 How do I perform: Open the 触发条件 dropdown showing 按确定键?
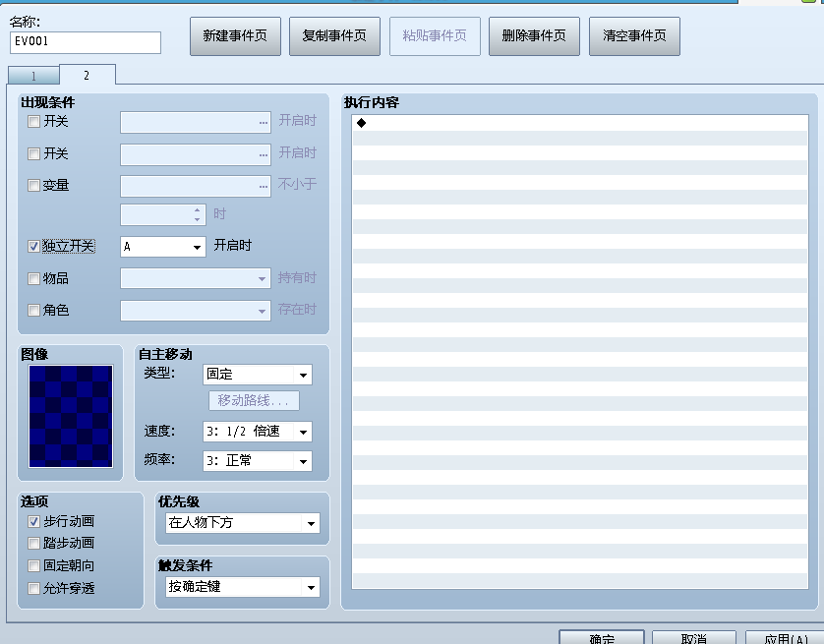[x=243, y=587]
